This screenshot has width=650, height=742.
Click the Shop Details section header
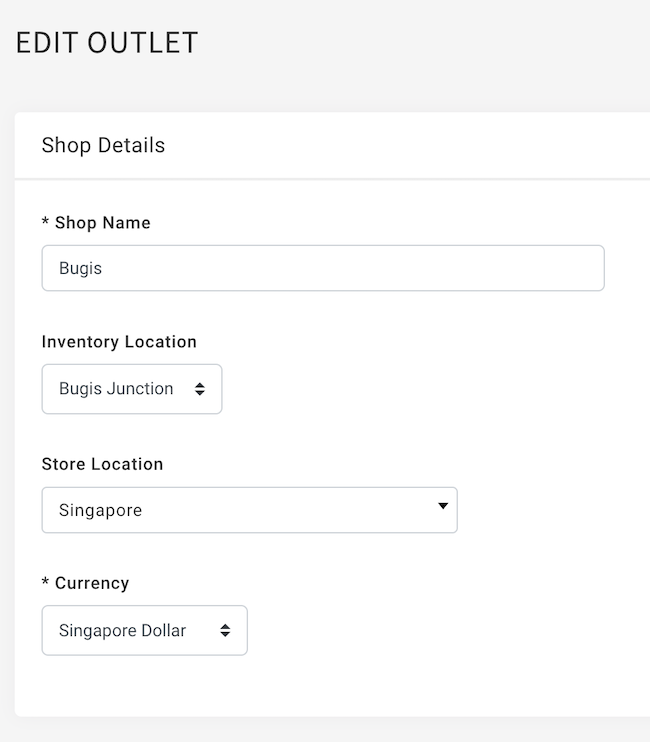click(103, 145)
